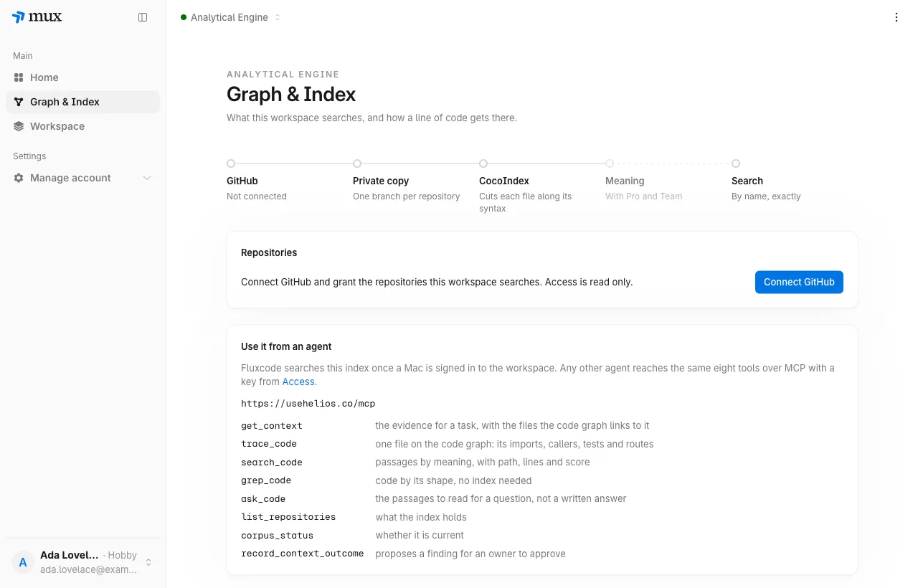Viewport: 918px width, 588px height.
Task: Click the search_code tool name
Action: tap(272, 463)
